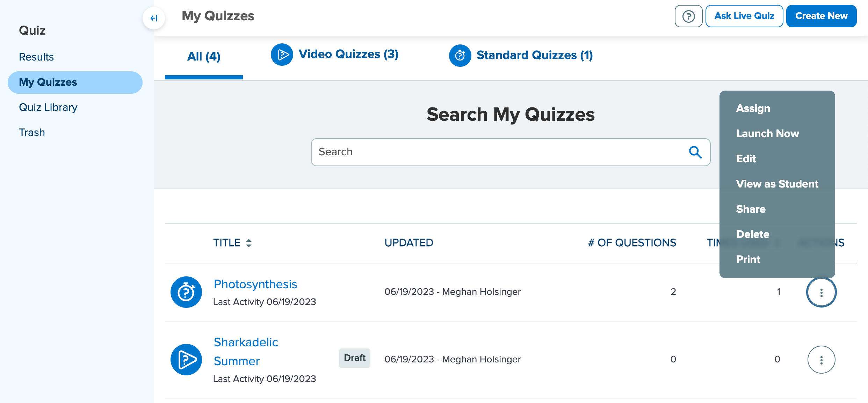Select Delete from the actions menu
Viewport: 868px width, 403px height.
click(753, 234)
